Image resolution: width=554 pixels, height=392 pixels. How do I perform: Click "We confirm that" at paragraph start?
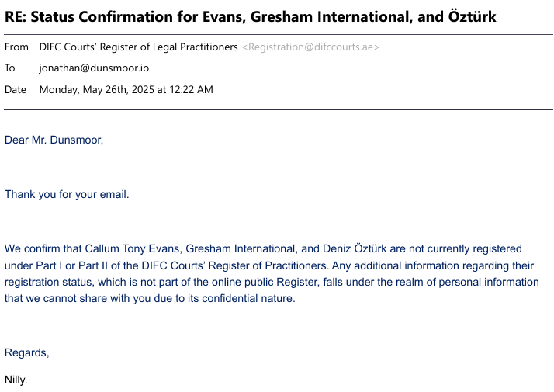40,249
